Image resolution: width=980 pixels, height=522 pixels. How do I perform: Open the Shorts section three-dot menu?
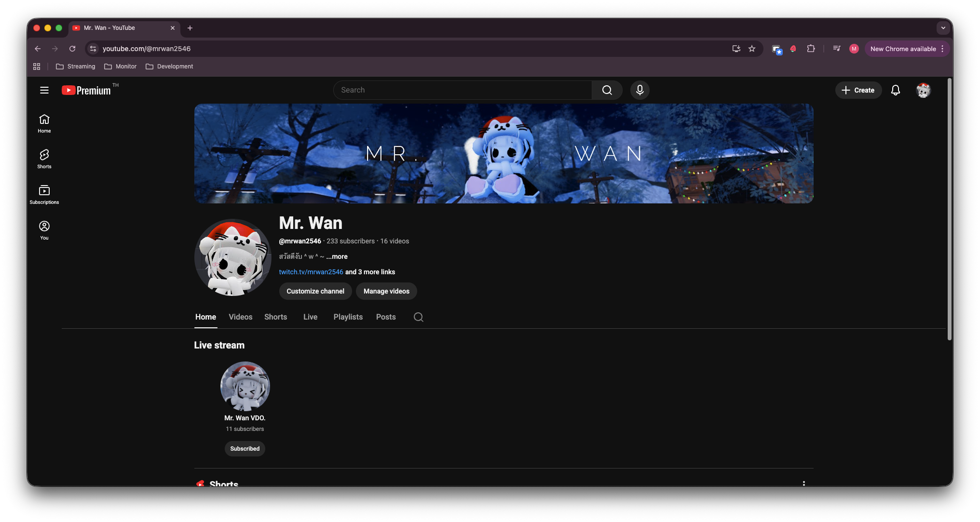(x=803, y=483)
